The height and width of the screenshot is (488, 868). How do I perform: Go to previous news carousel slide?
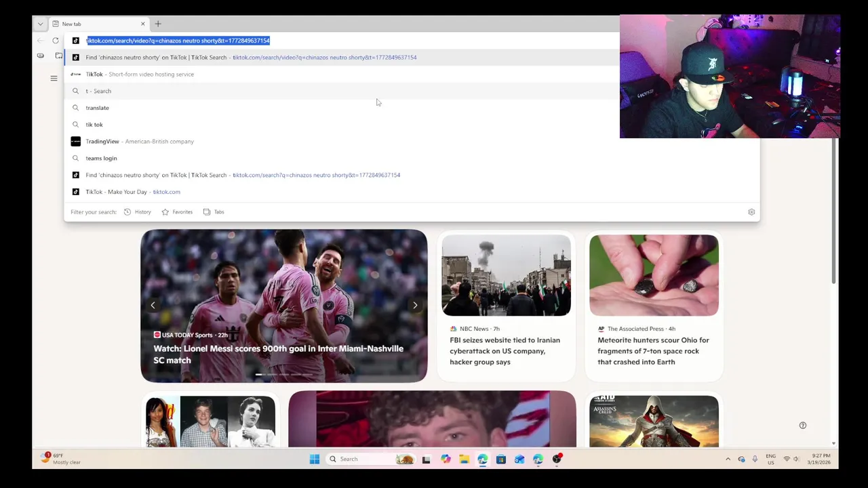pos(153,305)
